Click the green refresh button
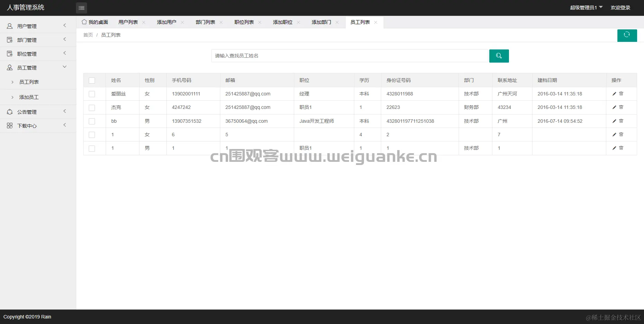644x324 pixels. (x=627, y=35)
